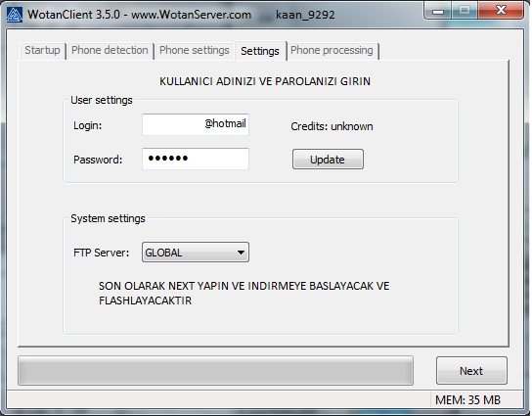Switch to the Startup tab
532x416 pixels.
42,50
